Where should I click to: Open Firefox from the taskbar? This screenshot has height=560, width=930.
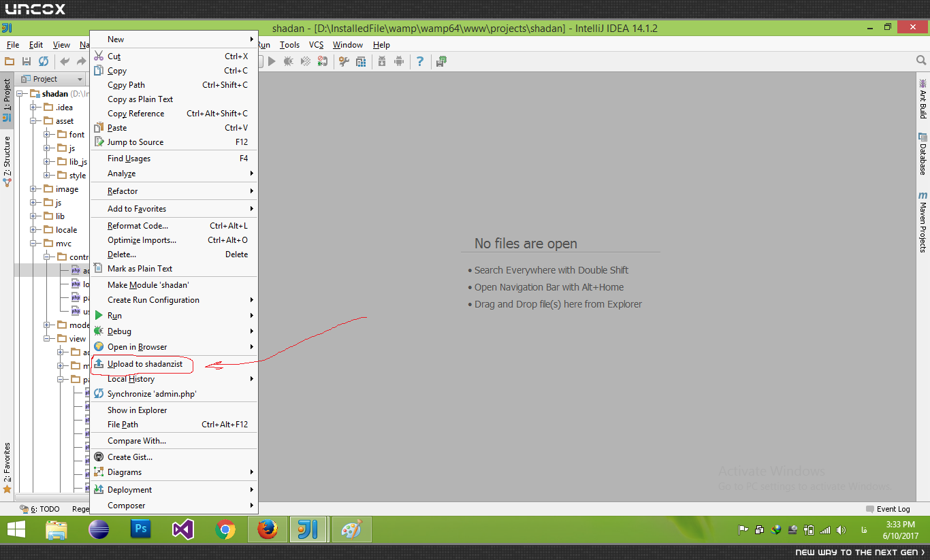[268, 529]
